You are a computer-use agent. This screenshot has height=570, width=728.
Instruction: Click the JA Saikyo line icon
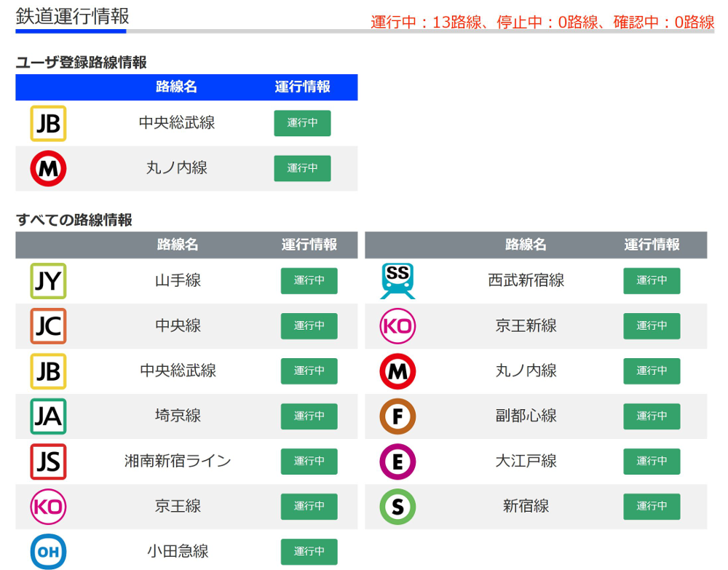pos(48,416)
